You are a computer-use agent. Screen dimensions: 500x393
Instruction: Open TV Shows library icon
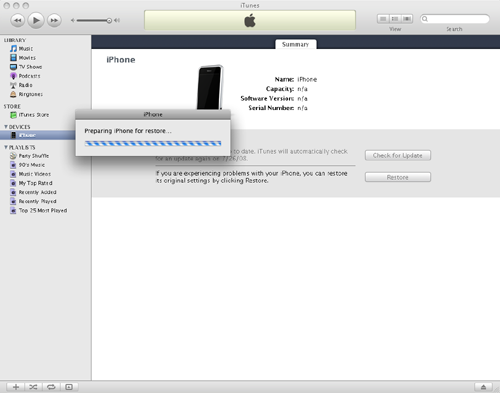[x=13, y=67]
